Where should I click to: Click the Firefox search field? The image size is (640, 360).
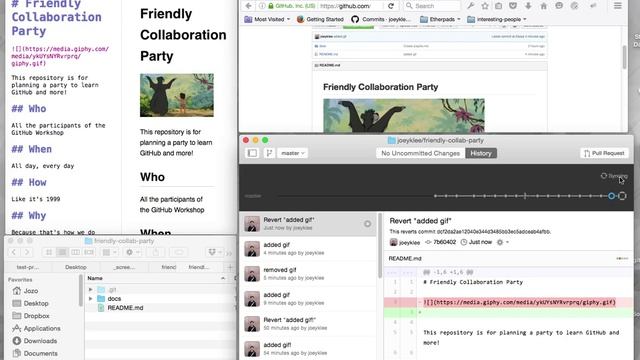(x=432, y=6)
